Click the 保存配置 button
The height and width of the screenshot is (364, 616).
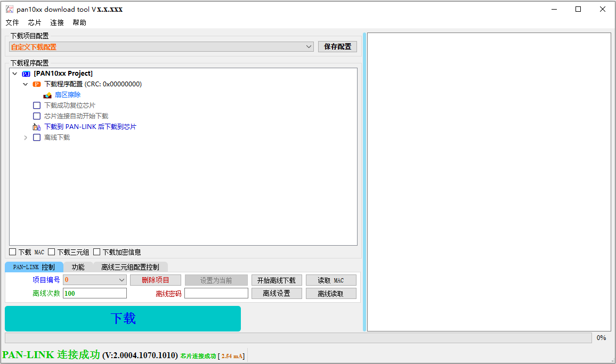337,47
